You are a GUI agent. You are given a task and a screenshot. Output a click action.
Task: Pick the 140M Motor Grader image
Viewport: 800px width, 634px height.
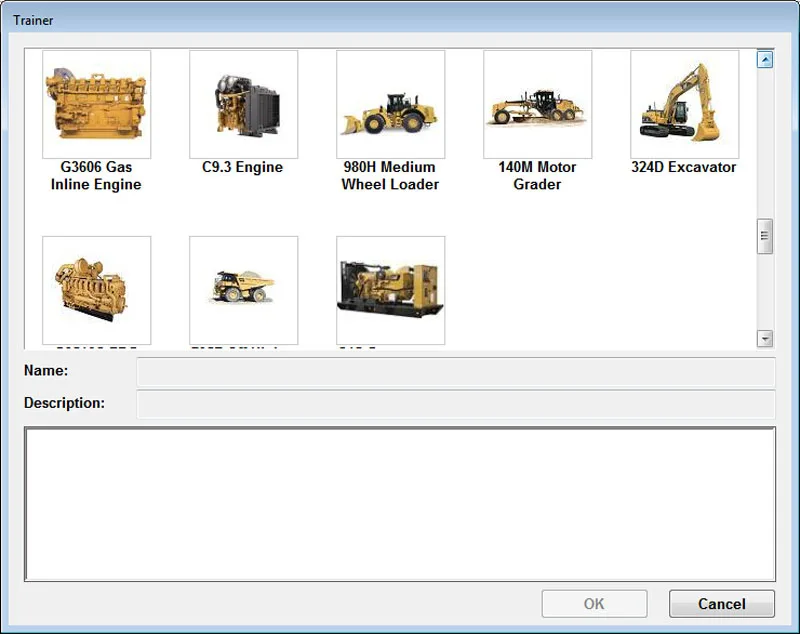tap(537, 104)
